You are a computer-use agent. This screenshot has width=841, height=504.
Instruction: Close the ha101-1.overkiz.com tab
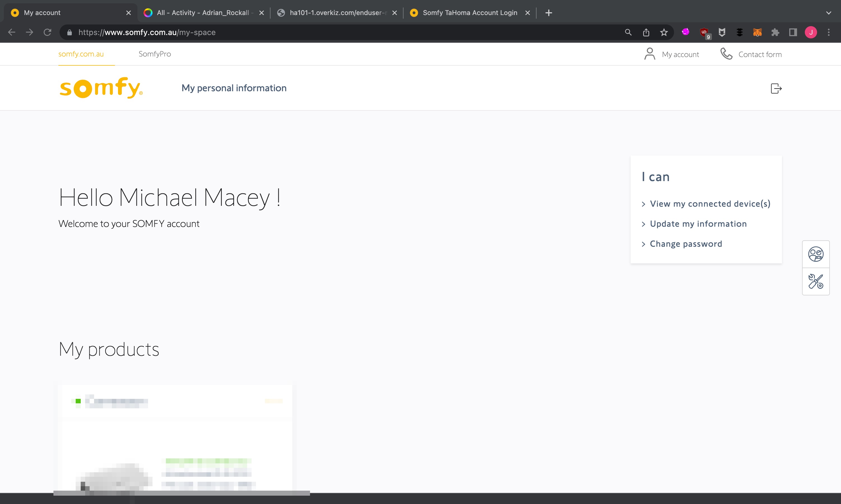click(395, 13)
